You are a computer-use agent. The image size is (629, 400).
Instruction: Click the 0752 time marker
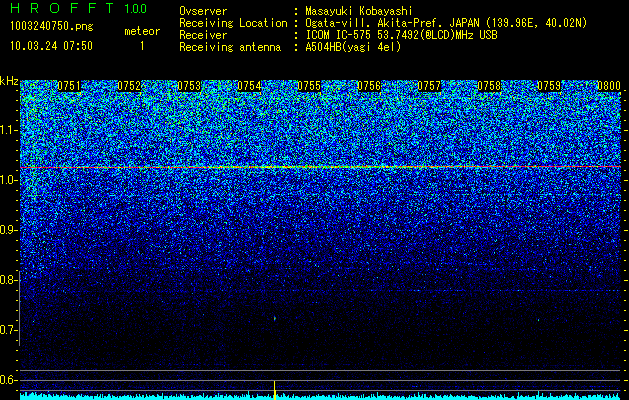point(129,86)
